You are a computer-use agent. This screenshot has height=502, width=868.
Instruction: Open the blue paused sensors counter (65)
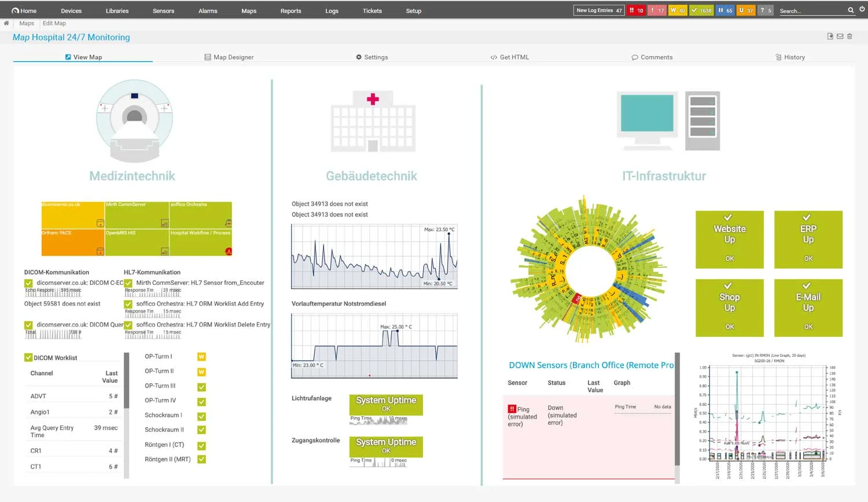coord(725,10)
